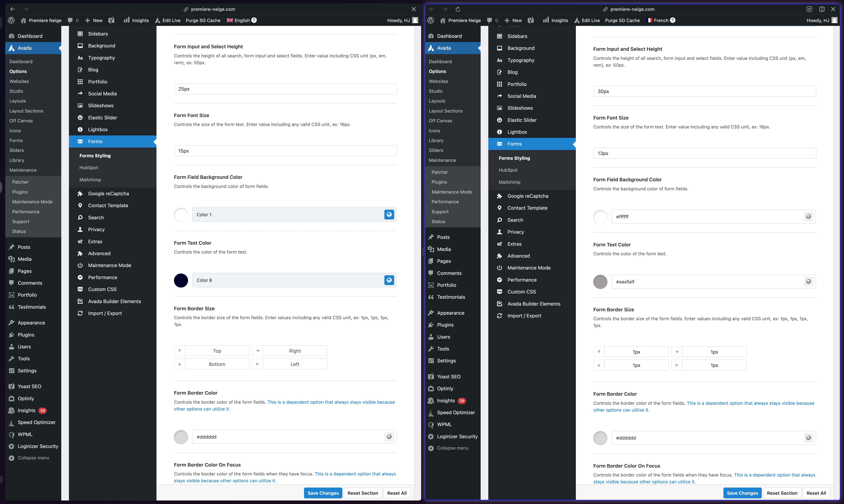Click left window Form Border Color swatch
The width and height of the screenshot is (844, 504).
[181, 437]
